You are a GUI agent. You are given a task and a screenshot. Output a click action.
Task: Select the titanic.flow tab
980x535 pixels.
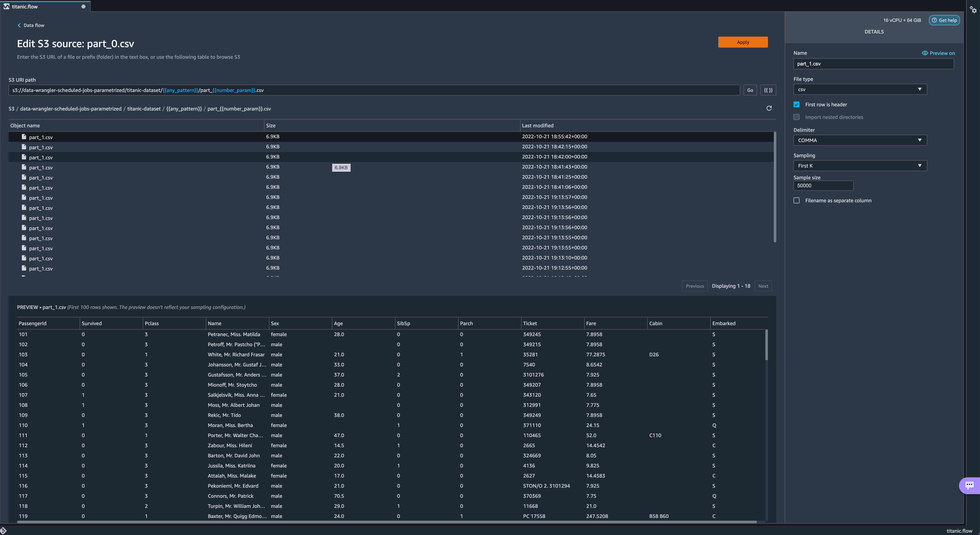(x=25, y=7)
